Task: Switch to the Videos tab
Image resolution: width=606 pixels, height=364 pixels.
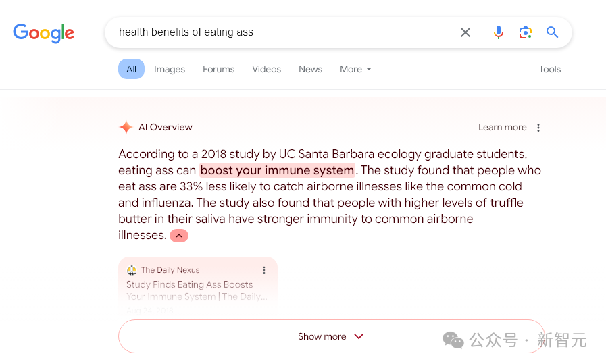Action: tap(266, 69)
